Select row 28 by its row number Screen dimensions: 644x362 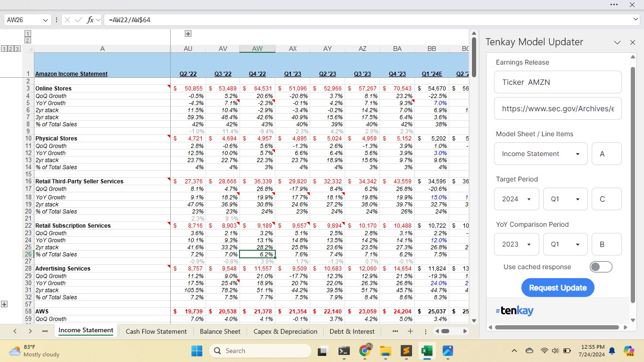click(29, 269)
